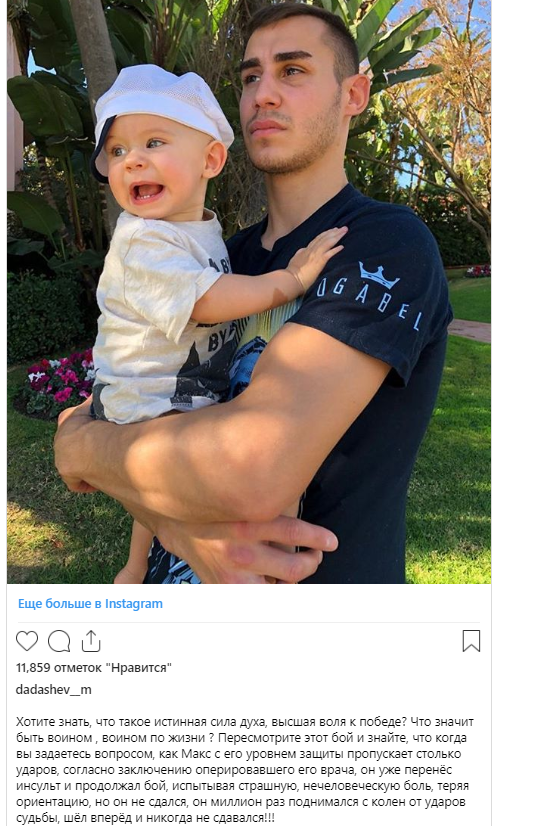548x826 pixels.
Task: Click the crown logo on the shirt sleeve
Action: 378,275
